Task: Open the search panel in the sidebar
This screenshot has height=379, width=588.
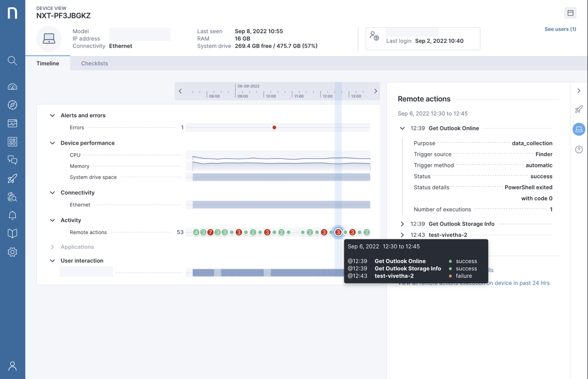Action: pos(12,60)
